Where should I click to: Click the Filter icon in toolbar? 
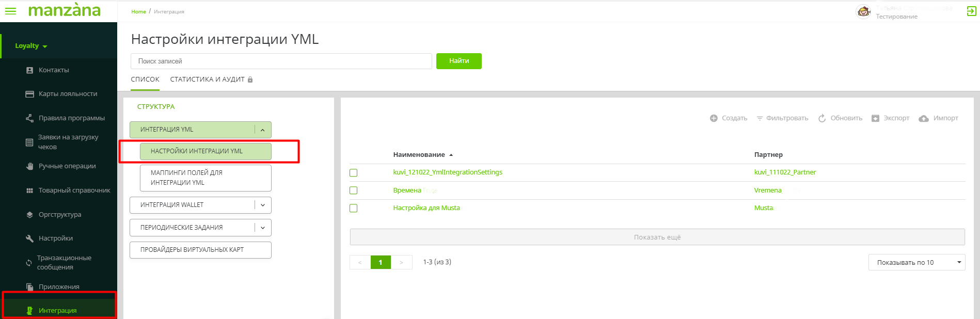point(760,118)
